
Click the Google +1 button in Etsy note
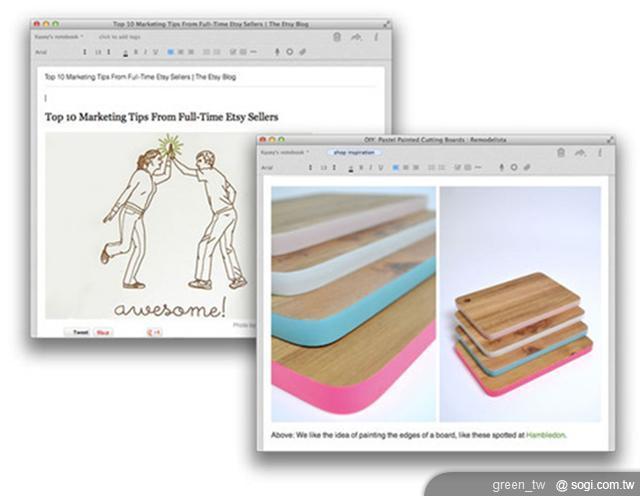[154, 332]
